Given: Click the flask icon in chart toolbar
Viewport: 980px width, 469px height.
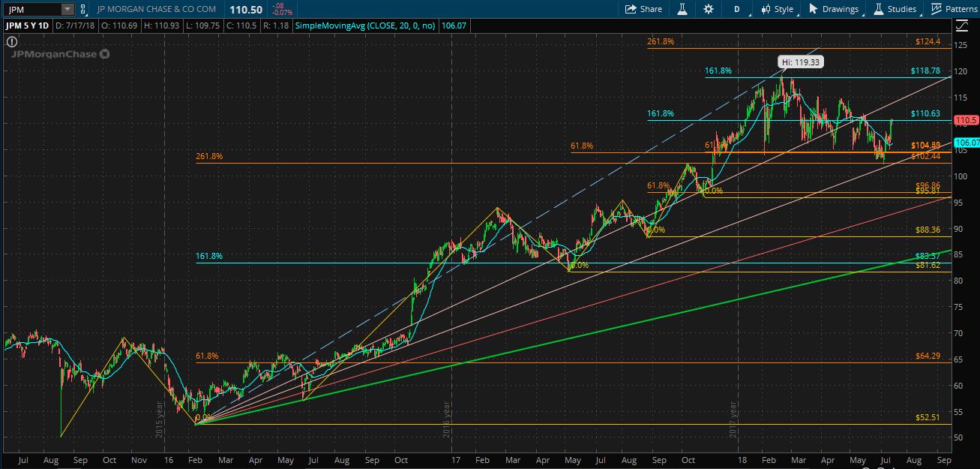Looking at the screenshot, I should (682, 9).
